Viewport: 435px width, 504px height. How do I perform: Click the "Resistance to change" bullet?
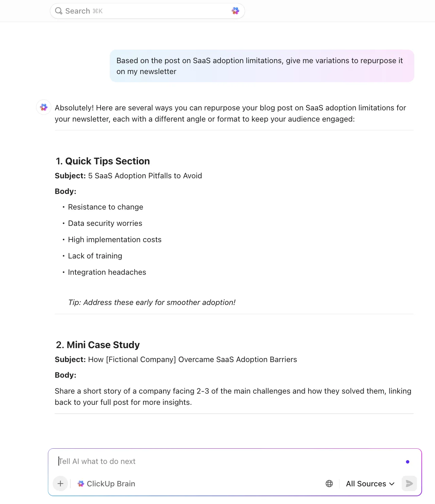pos(105,207)
